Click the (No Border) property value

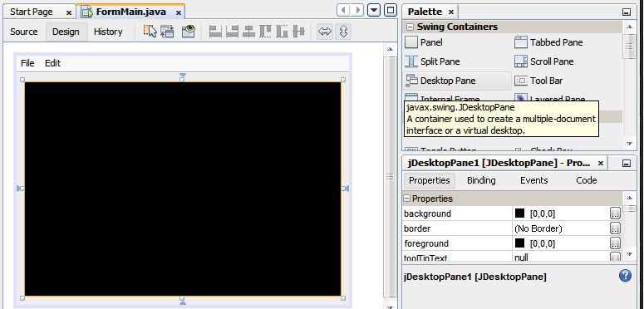pyautogui.click(x=538, y=228)
